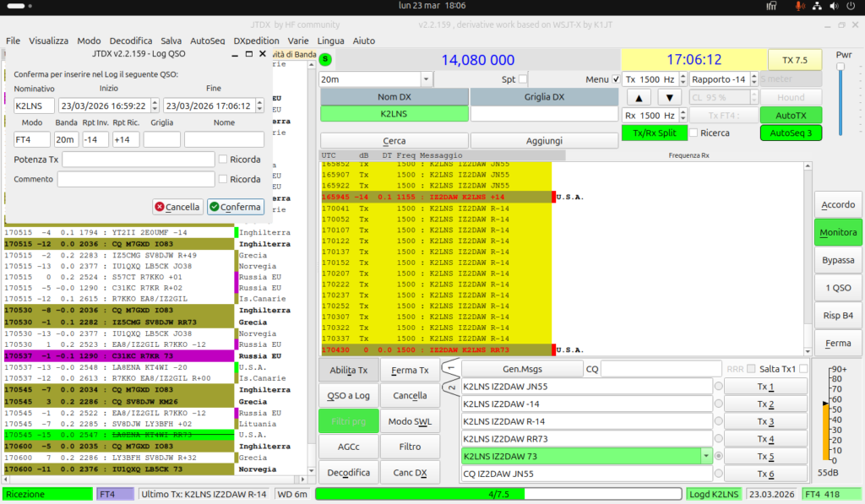865x504 pixels.
Task: Click the Conferma button in Log QSO
Action: 236,207
